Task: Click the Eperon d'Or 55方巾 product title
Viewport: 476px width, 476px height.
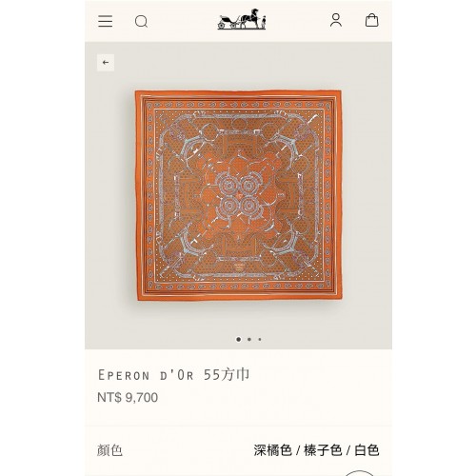Action: coord(173,375)
